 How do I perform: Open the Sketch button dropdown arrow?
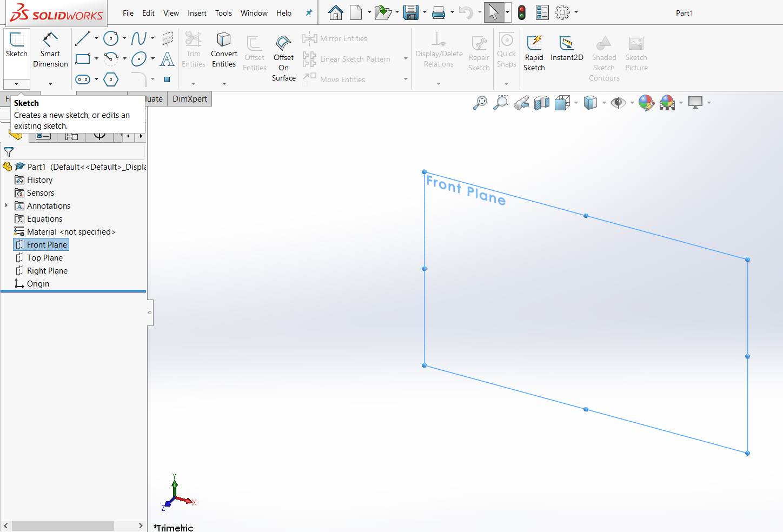click(x=17, y=84)
